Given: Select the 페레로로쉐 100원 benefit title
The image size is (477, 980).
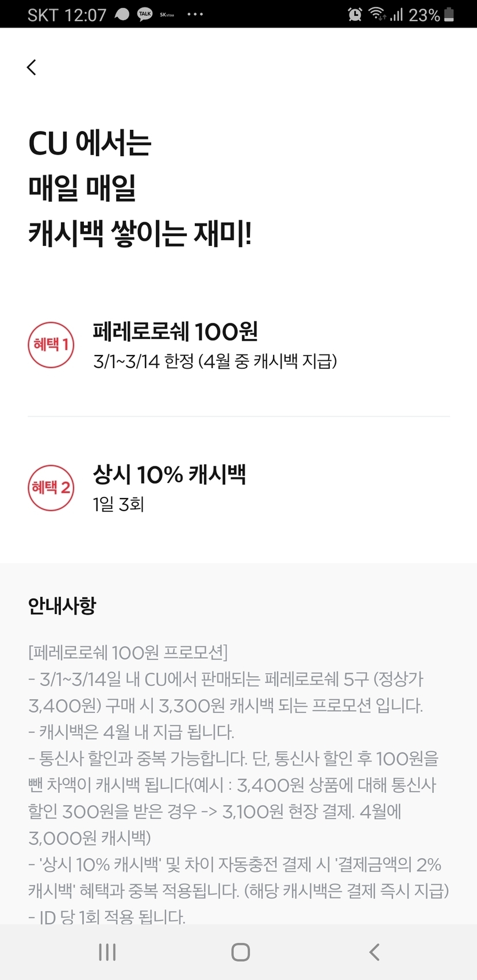Looking at the screenshot, I should 175,331.
